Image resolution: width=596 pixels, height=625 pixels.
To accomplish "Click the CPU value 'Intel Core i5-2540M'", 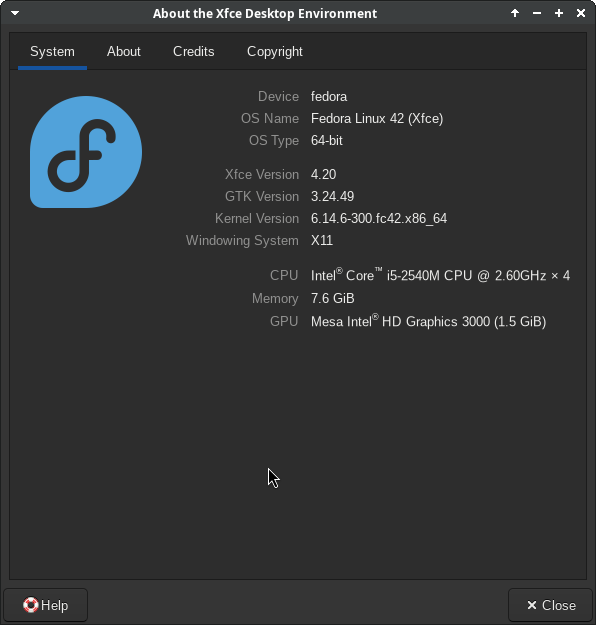I will coord(440,275).
